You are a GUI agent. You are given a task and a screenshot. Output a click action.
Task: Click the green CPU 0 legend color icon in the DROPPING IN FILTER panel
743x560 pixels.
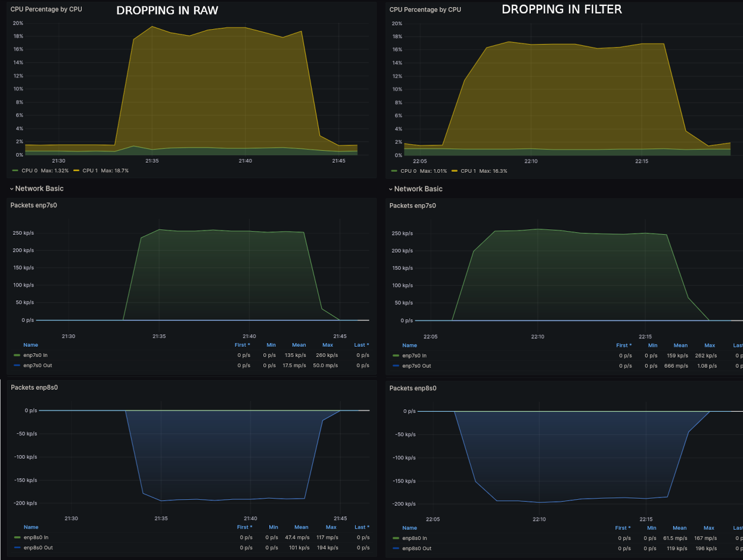click(x=395, y=171)
